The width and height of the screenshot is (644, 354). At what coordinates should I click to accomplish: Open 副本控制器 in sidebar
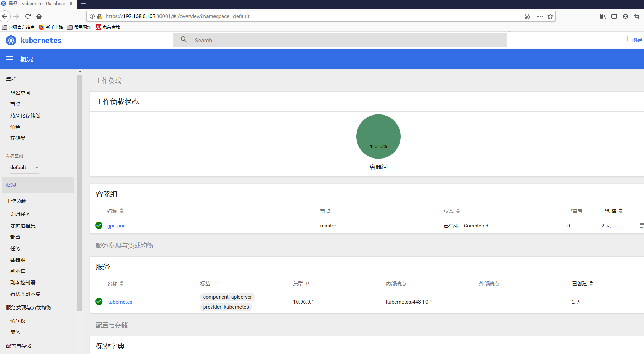click(x=23, y=283)
